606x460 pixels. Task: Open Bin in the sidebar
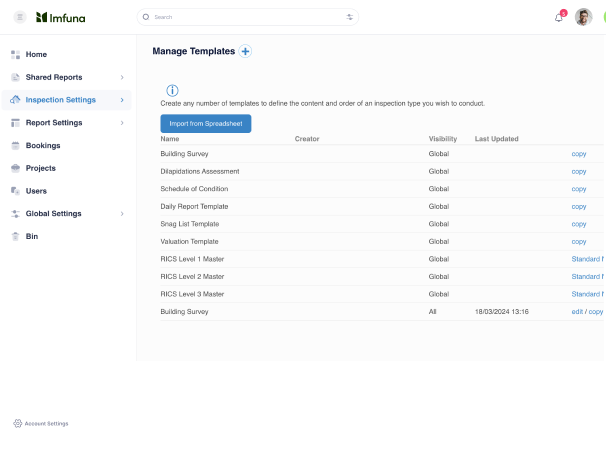(x=32, y=236)
